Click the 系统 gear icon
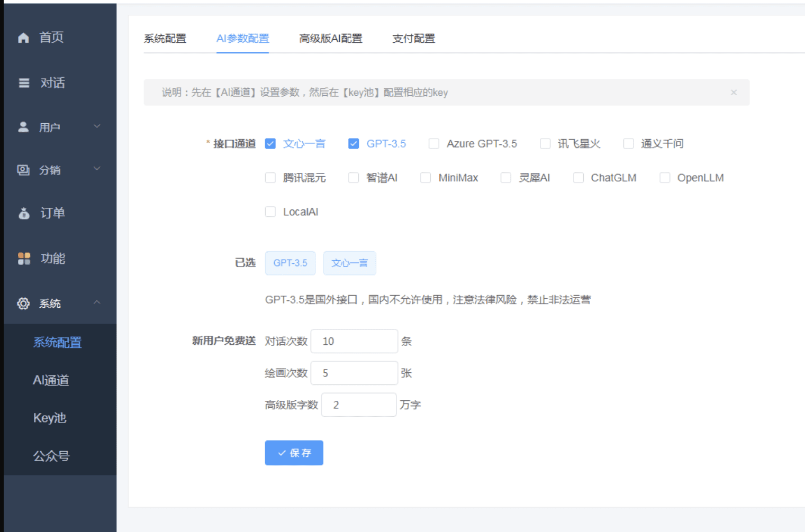The width and height of the screenshot is (805, 532). coord(23,304)
